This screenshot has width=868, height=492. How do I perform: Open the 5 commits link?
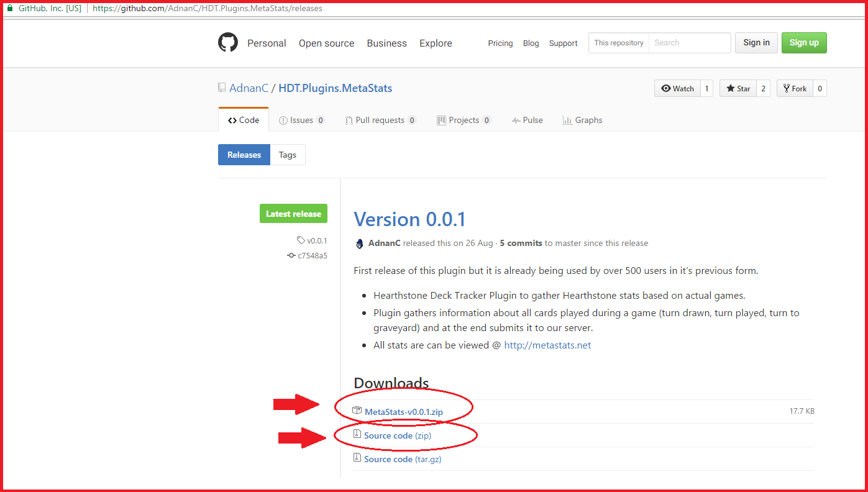pos(521,244)
